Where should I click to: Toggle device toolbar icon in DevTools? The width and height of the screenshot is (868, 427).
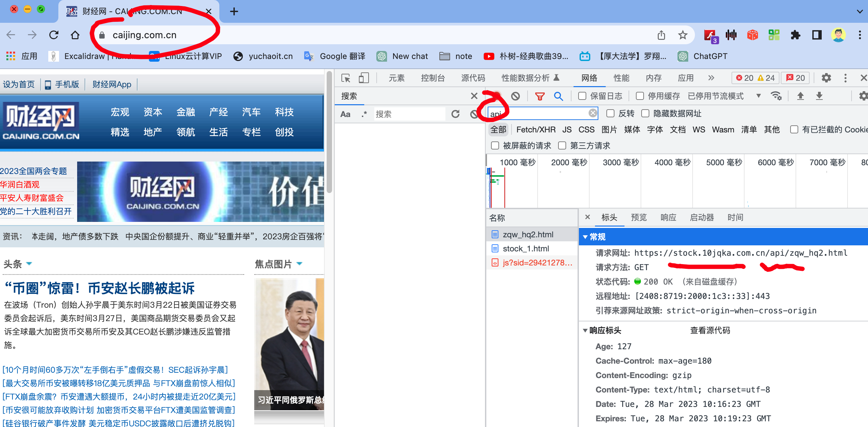tap(364, 78)
